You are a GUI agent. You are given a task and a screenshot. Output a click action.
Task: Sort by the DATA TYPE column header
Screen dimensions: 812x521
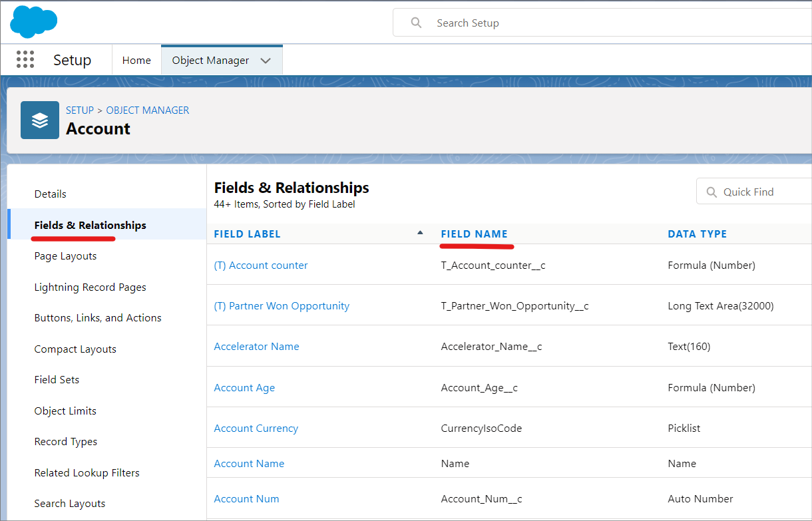coord(697,234)
